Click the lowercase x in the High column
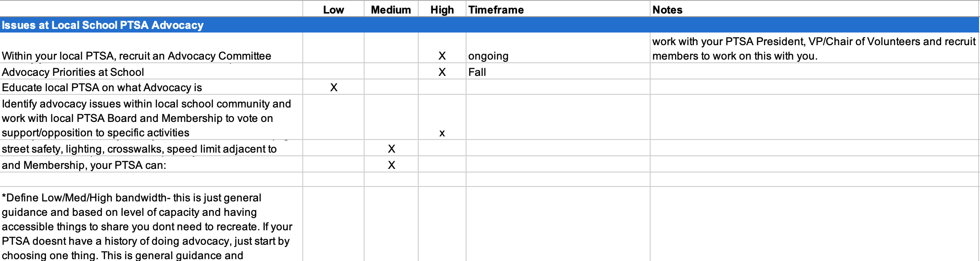This screenshot has height=261, width=980. click(x=442, y=133)
